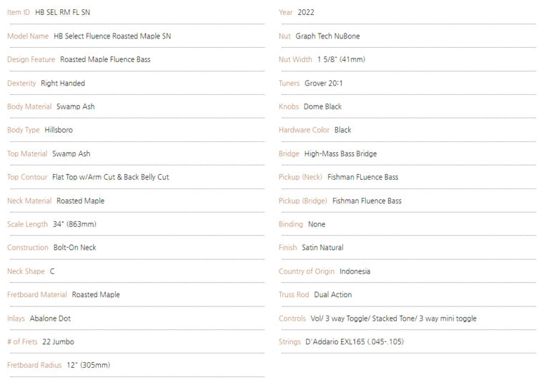Click the Satin Natural finish value
Viewport: 549px width, 392px height.
323,248
